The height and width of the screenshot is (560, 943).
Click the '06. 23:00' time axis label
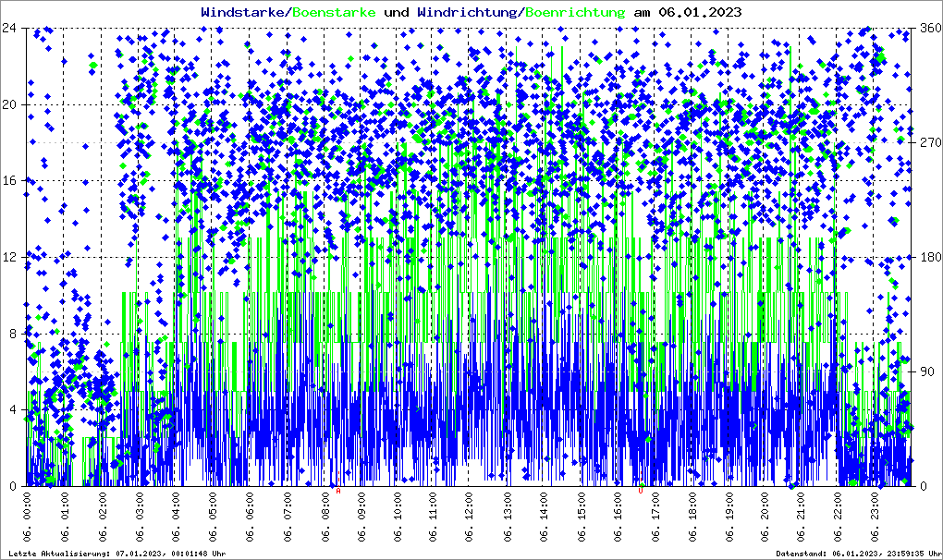click(x=875, y=517)
